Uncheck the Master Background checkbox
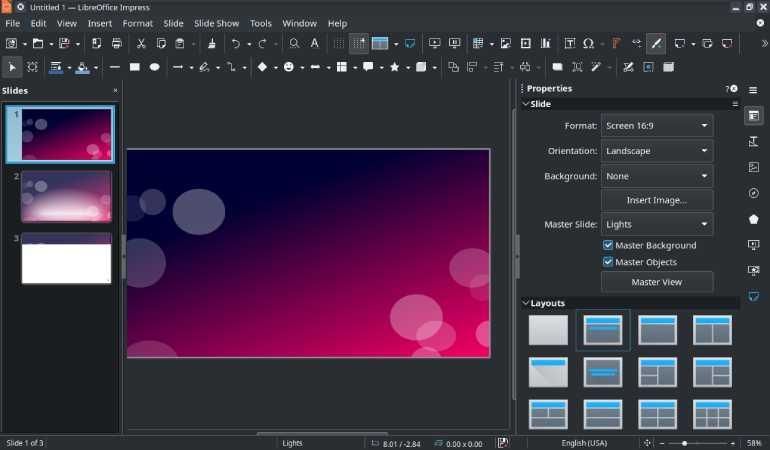Image resolution: width=770 pixels, height=450 pixels. (x=608, y=245)
